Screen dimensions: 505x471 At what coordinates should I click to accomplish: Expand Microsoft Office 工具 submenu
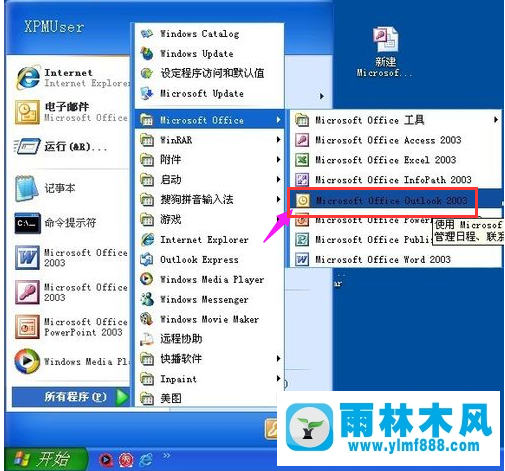click(x=396, y=120)
